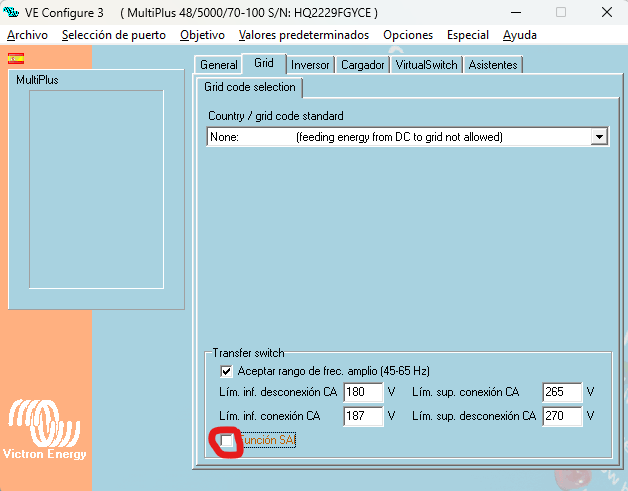The height and width of the screenshot is (491, 628).
Task: Click the MultiPlus panel label
Action: [x=37, y=80]
